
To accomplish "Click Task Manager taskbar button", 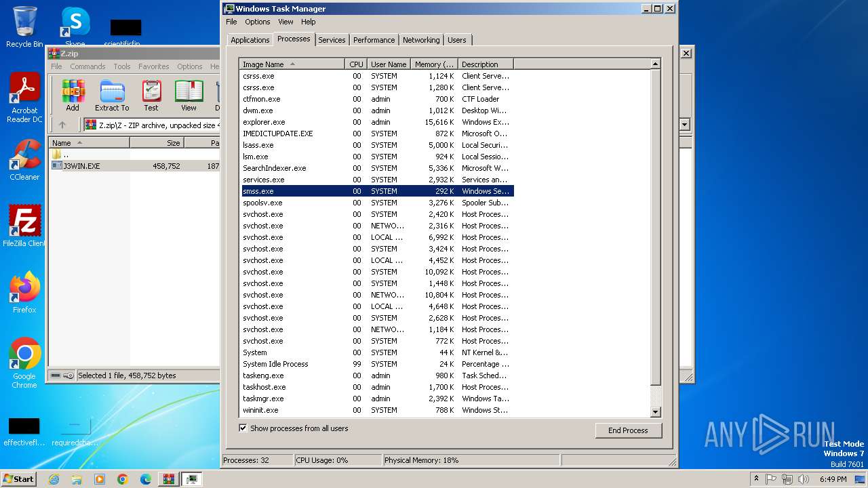I will click(x=192, y=479).
